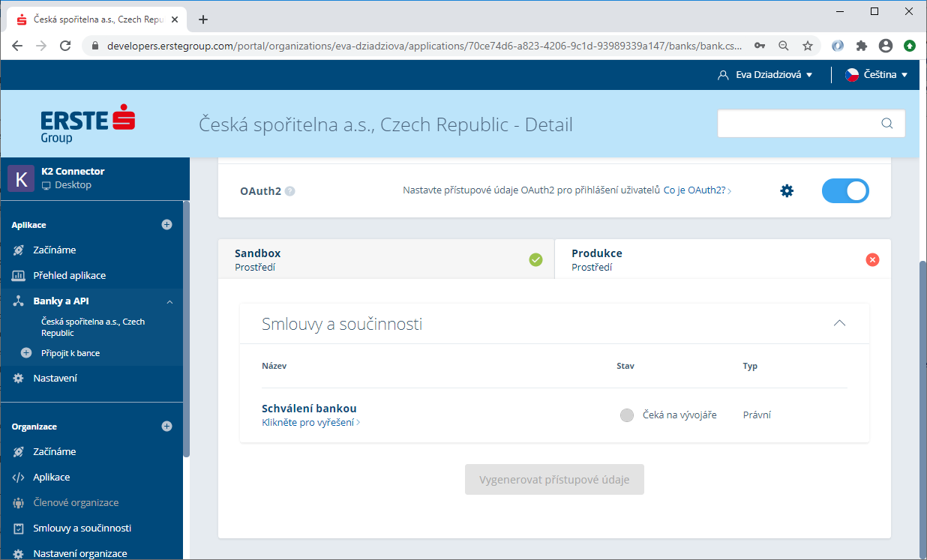927x560 pixels.
Task: Click the OAuth2 help question mark icon
Action: point(290,191)
